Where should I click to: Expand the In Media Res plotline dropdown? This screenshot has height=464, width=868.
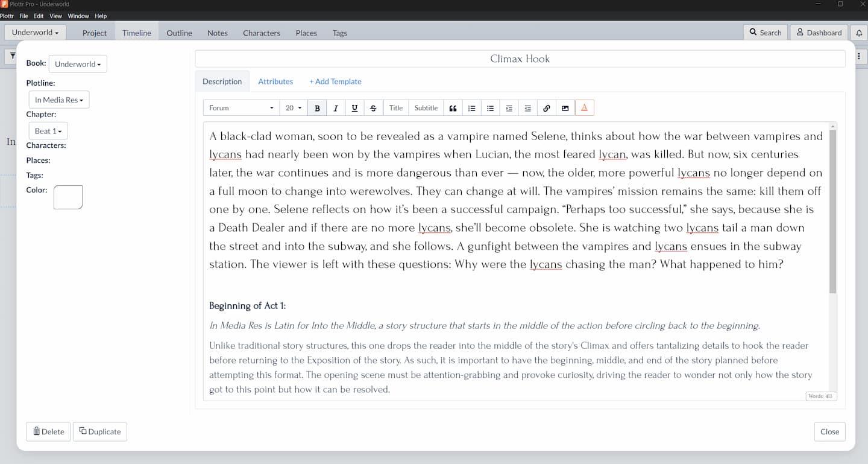pyautogui.click(x=58, y=100)
